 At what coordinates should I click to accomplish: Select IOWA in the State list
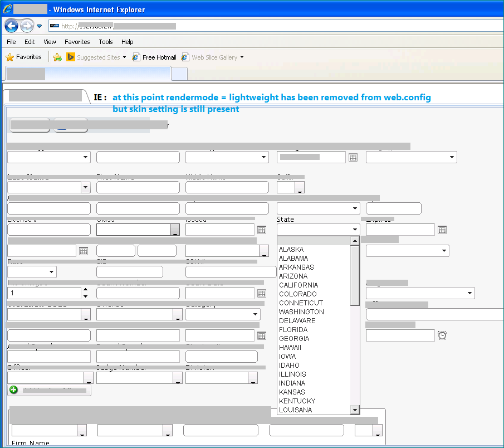tap(314, 357)
